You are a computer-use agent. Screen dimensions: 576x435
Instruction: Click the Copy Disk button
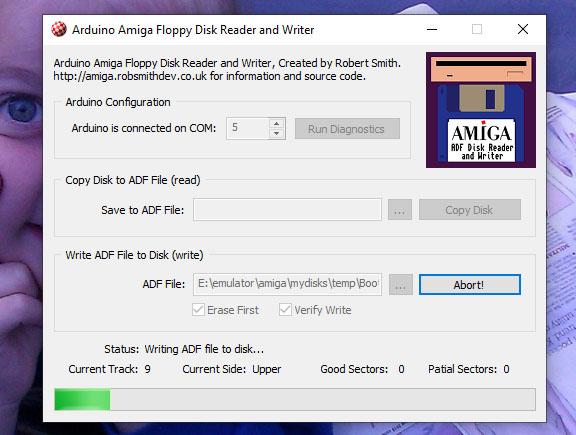tap(470, 210)
